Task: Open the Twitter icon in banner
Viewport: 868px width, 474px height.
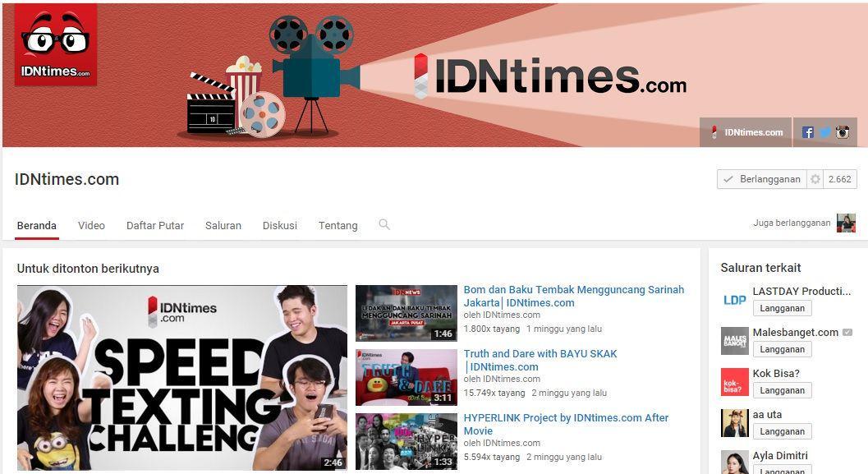Action: click(824, 132)
